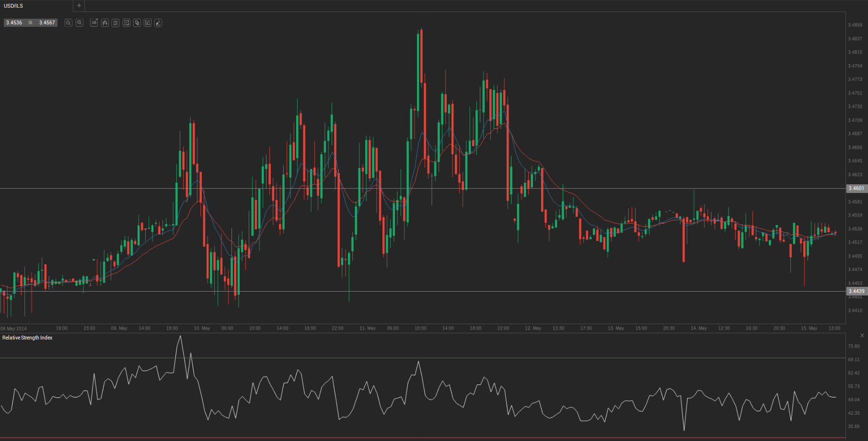The width and height of the screenshot is (868, 441).
Task: Click the bid price 3.4536
Action: click(x=14, y=23)
